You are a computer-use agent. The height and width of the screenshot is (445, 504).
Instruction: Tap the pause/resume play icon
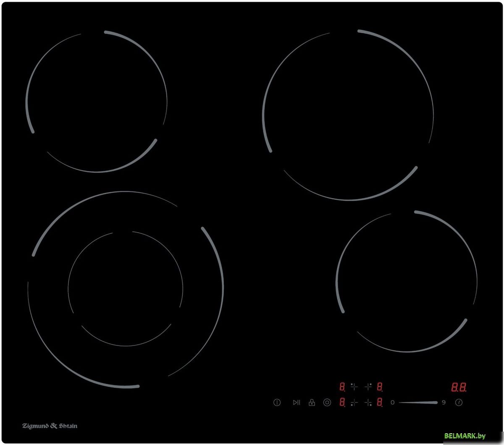[297, 403]
